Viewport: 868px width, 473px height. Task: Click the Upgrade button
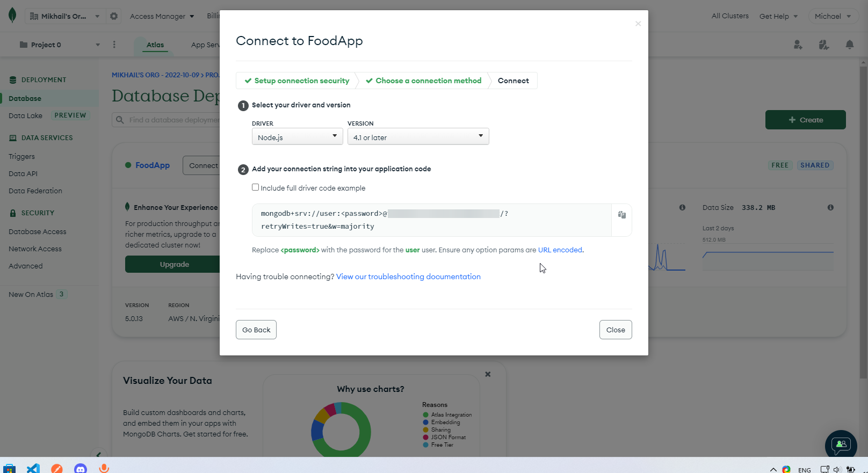point(172,264)
